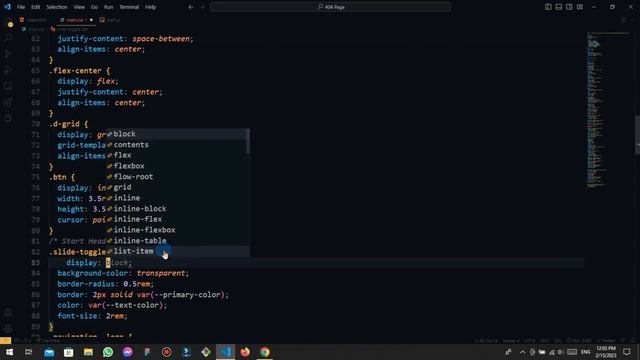Open the Run menu
This screenshot has width=640, height=360.
point(108,7)
